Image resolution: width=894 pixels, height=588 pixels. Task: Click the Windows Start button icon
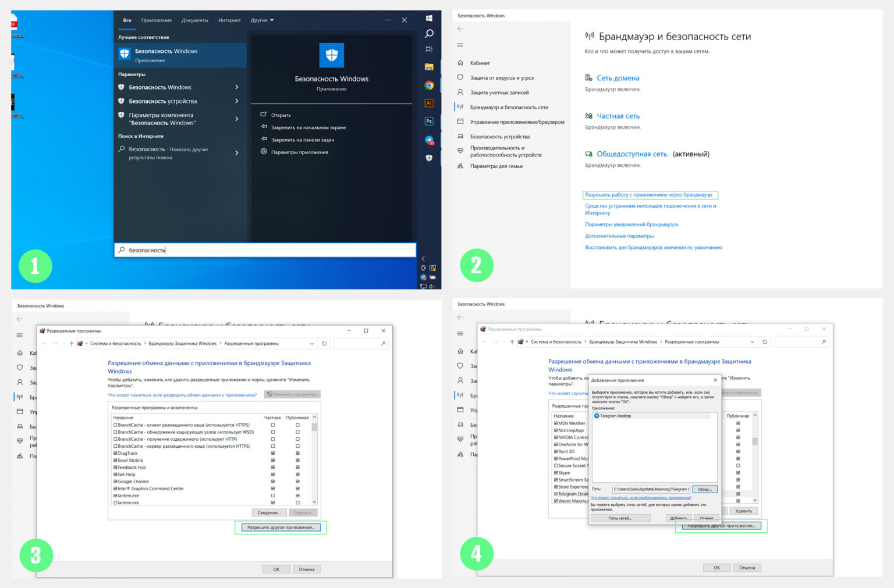click(429, 18)
